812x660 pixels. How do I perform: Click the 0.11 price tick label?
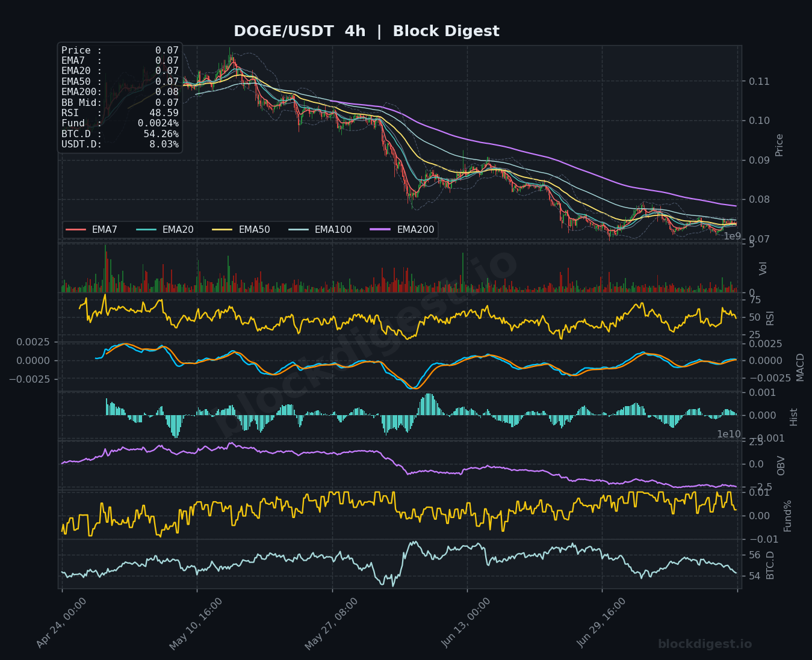(x=759, y=81)
